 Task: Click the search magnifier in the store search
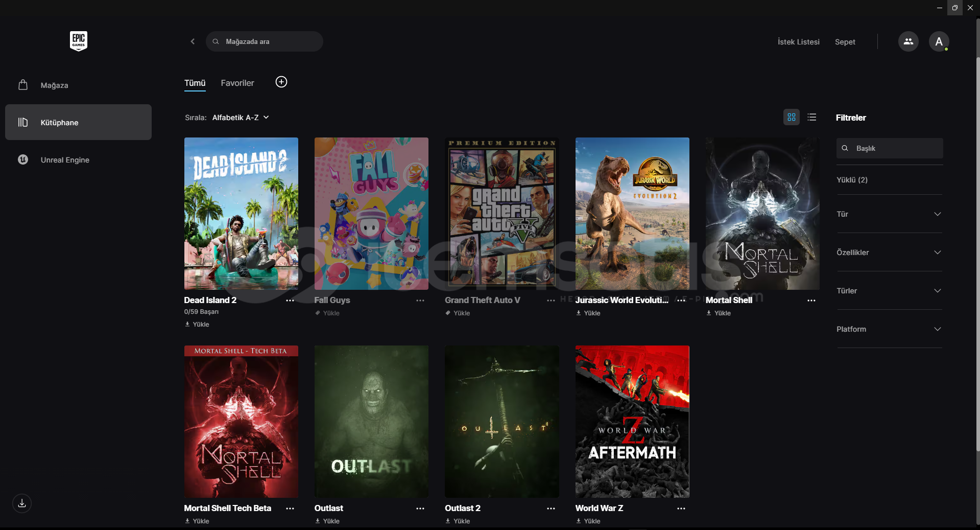pyautogui.click(x=216, y=41)
